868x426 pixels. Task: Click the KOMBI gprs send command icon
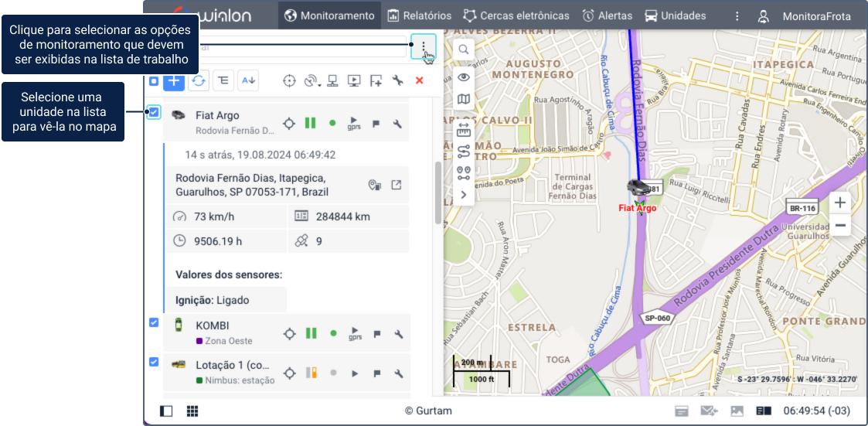coord(354,333)
